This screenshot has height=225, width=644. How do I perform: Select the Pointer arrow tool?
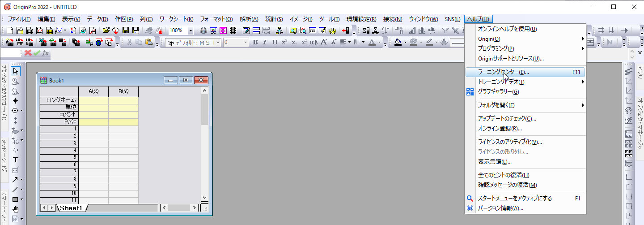pyautogui.click(x=16, y=71)
